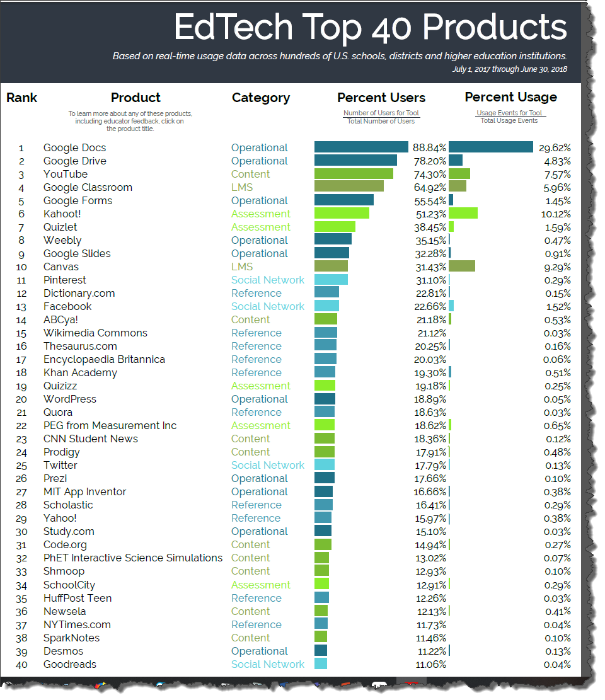
Task: Open the Scholastic product title
Action: coord(68,505)
